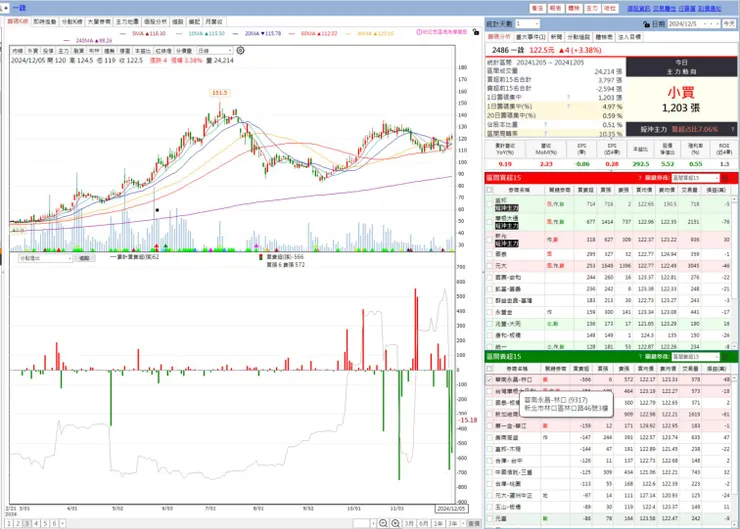
Task: Open chart settings gear icon
Action: (x=240, y=50)
